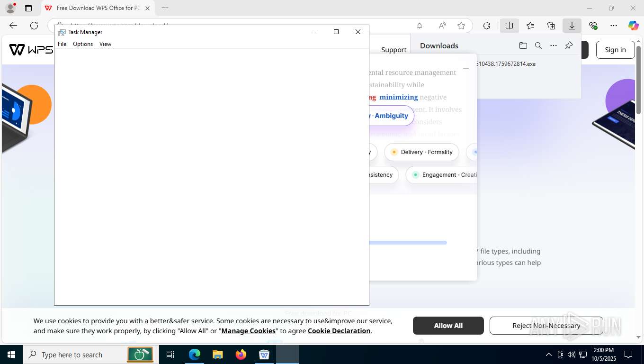This screenshot has height=364, width=644.
Task: Open the Favorites list icon
Action: [530, 26]
